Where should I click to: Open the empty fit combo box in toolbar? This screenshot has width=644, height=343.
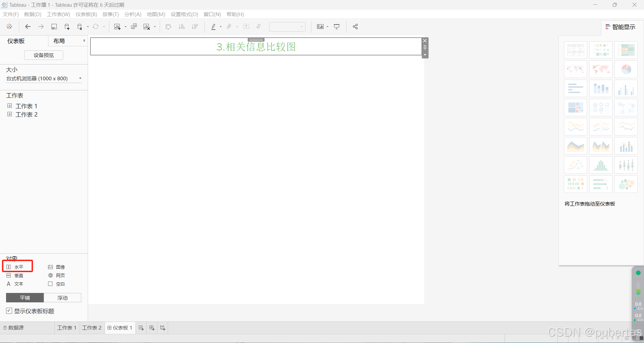tap(287, 27)
